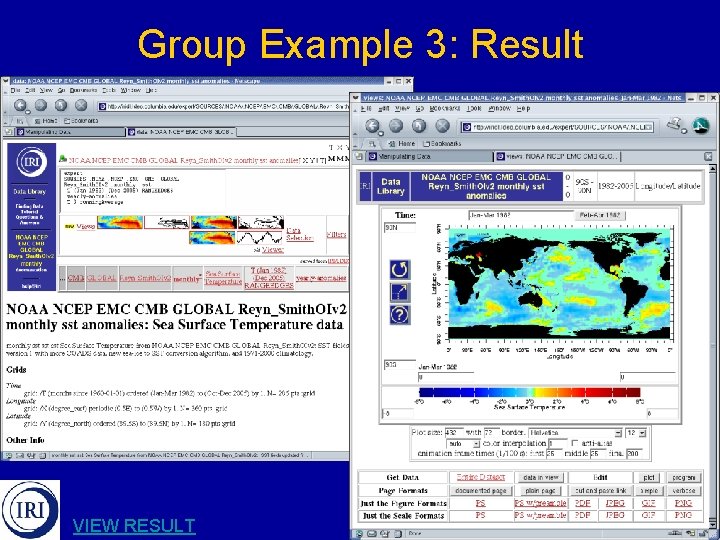Open View menu in front viewer window
Image resolution: width=720 pixels, height=540 pixels.
pos(402,109)
